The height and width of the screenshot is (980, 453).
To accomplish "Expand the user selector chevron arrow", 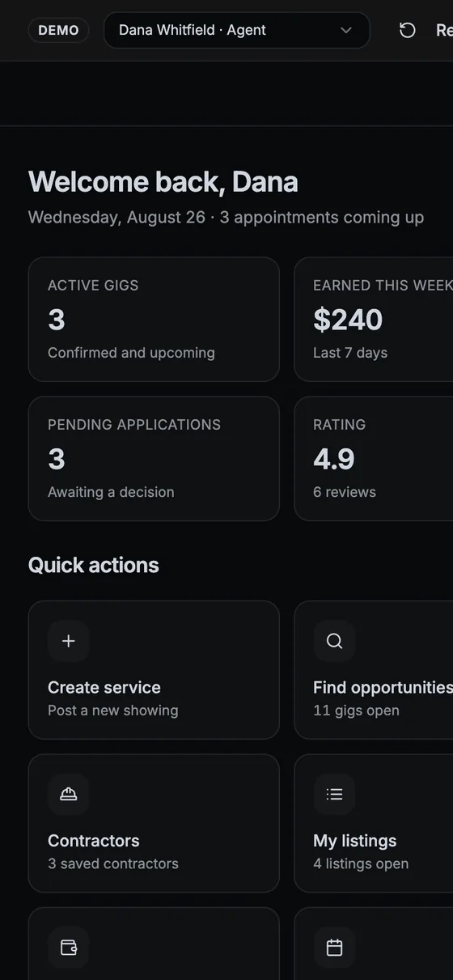I will point(346,30).
